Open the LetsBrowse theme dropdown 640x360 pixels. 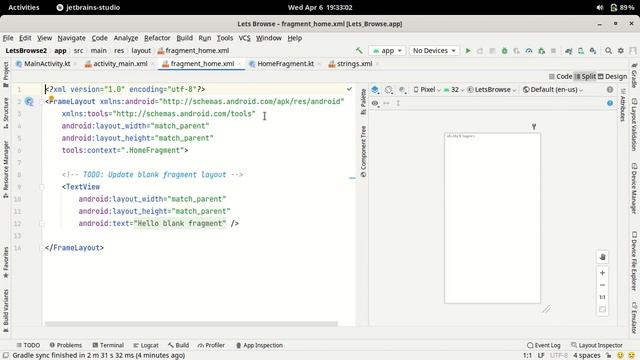491,89
